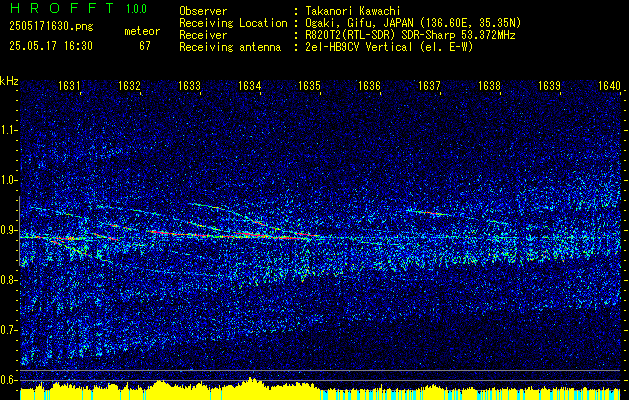Click the 1632 time axis marker

click(x=129, y=85)
